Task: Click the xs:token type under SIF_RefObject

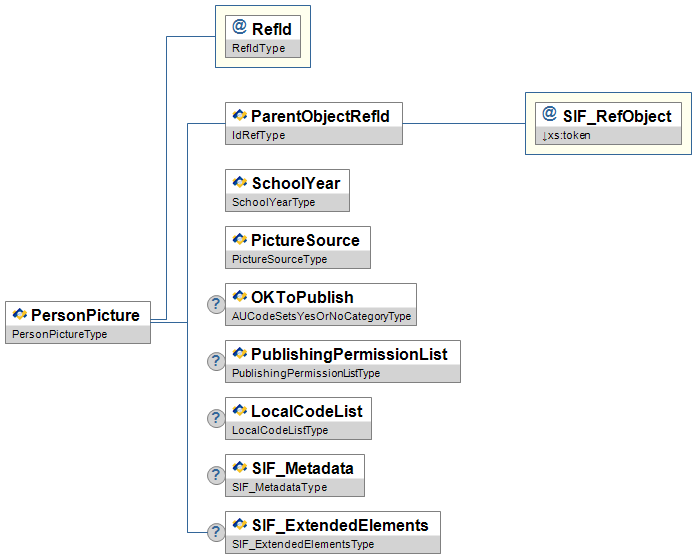Action: 570,135
